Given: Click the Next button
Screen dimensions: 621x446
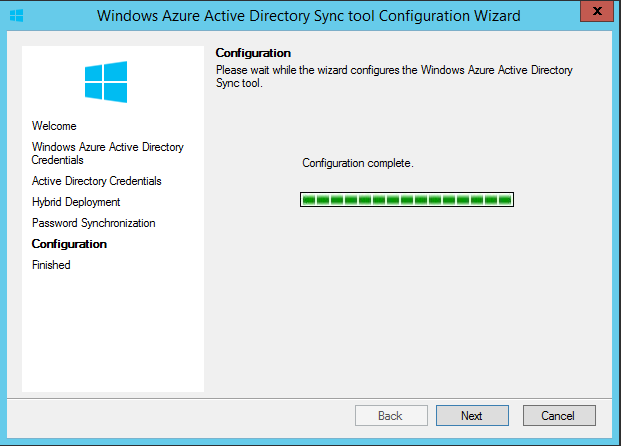Looking at the screenshot, I should tap(472, 416).
